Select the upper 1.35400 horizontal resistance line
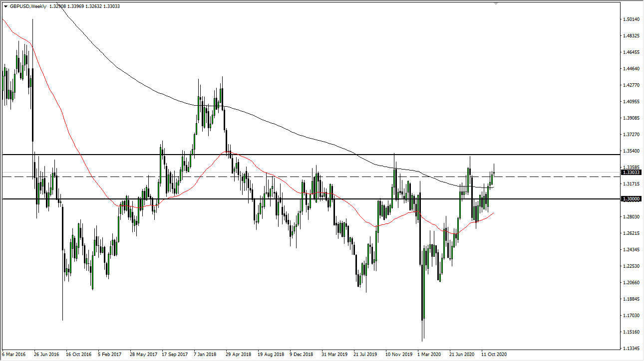Viewport: 644px width, 361px height. pos(300,154)
